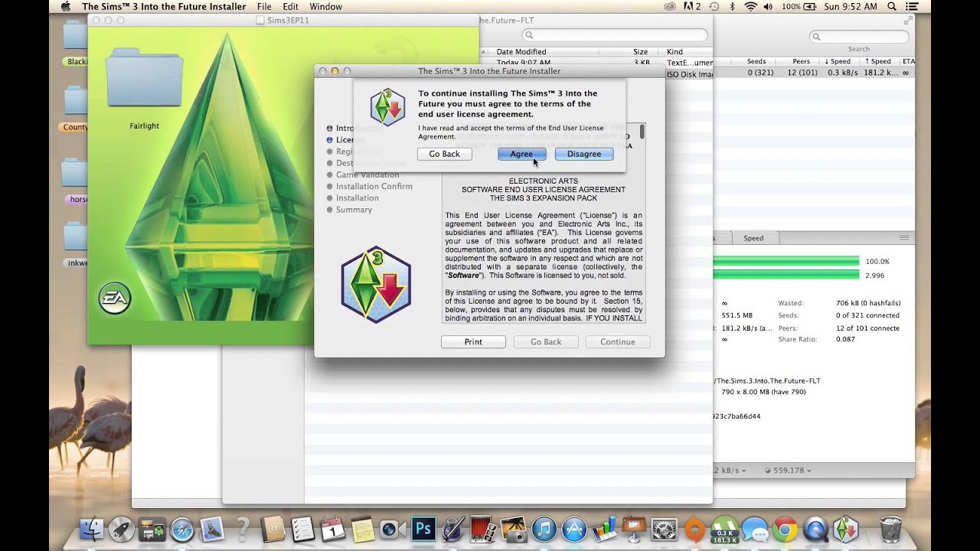This screenshot has width=980, height=551.
Task: Open Mission Control from the dock
Action: (152, 530)
